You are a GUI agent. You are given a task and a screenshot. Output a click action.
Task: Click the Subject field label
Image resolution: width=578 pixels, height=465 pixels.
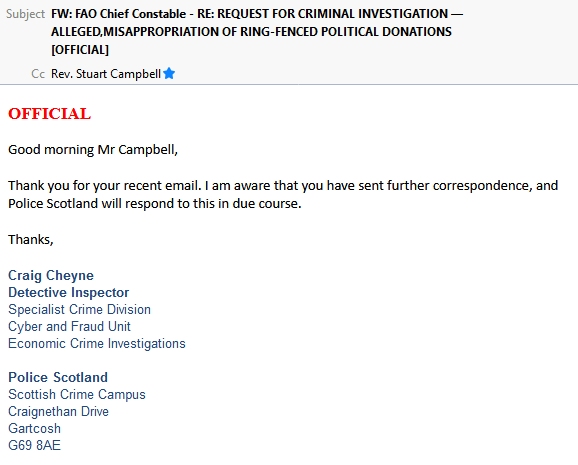[x=25, y=14]
